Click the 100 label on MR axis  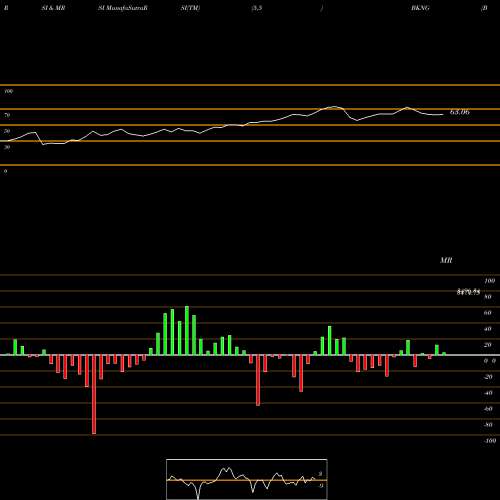tap(490, 281)
